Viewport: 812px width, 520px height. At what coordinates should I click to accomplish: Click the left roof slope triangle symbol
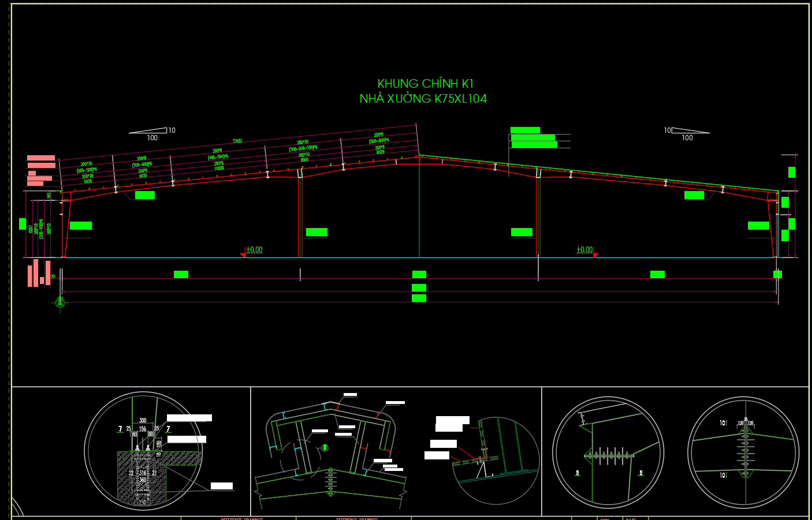click(149, 130)
